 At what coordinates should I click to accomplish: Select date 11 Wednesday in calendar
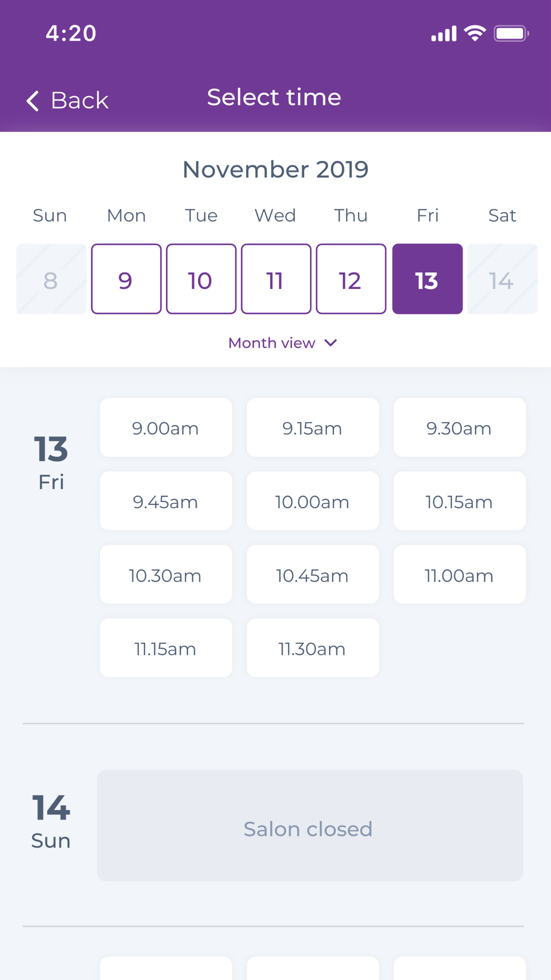click(x=276, y=279)
